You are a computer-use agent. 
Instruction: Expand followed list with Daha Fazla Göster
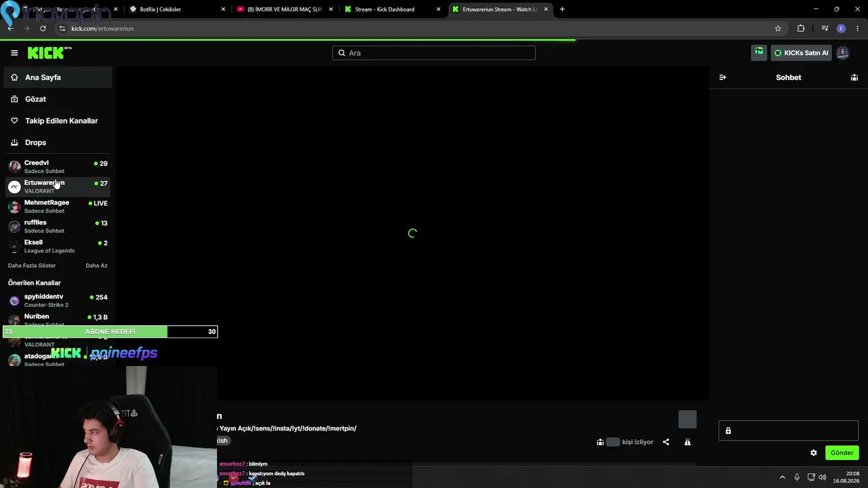pos(32,266)
